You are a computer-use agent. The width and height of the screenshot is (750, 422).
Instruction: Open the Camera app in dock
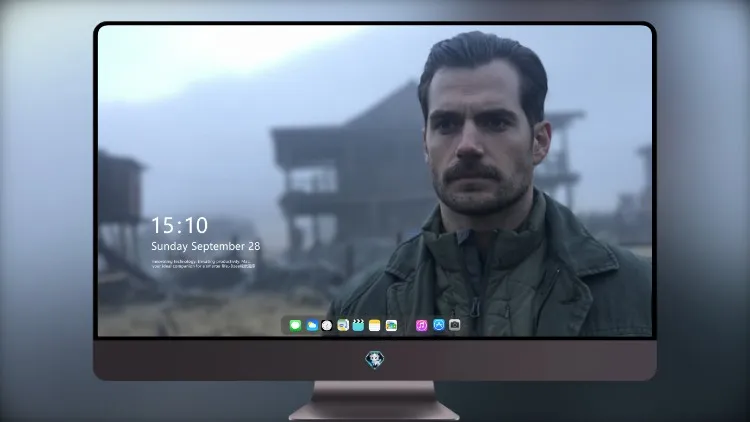pyautogui.click(x=454, y=325)
